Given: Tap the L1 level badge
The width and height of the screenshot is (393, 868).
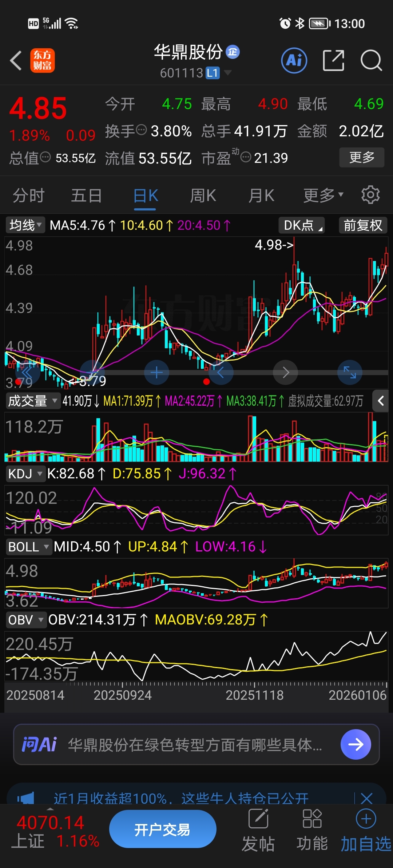Looking at the screenshot, I should [213, 73].
